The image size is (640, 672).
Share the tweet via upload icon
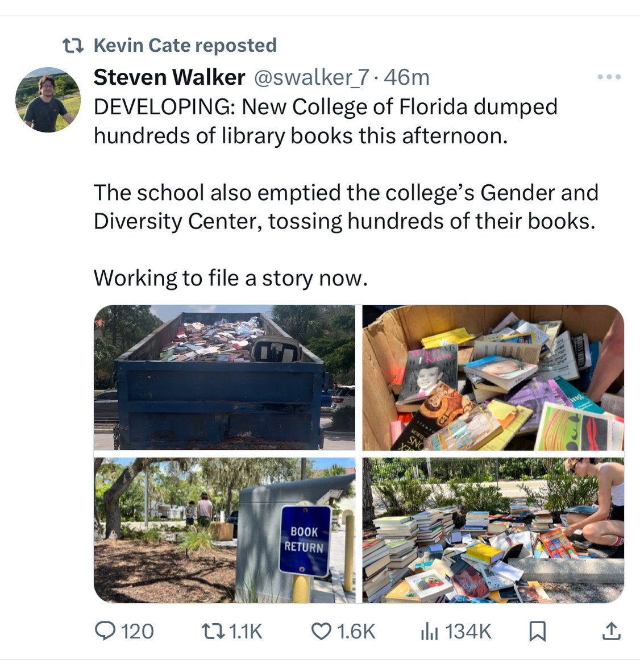click(x=612, y=631)
